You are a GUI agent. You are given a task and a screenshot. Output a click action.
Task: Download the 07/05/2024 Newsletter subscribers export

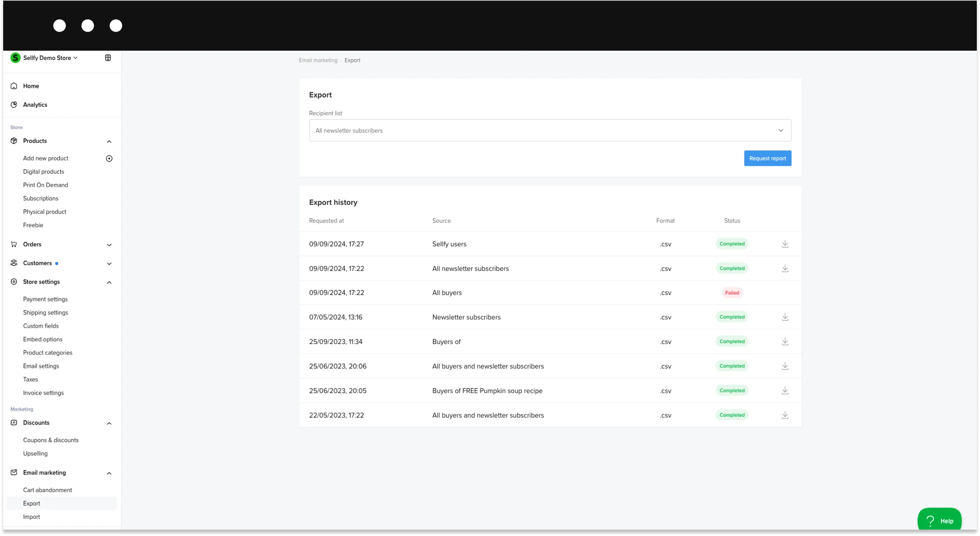tap(785, 317)
